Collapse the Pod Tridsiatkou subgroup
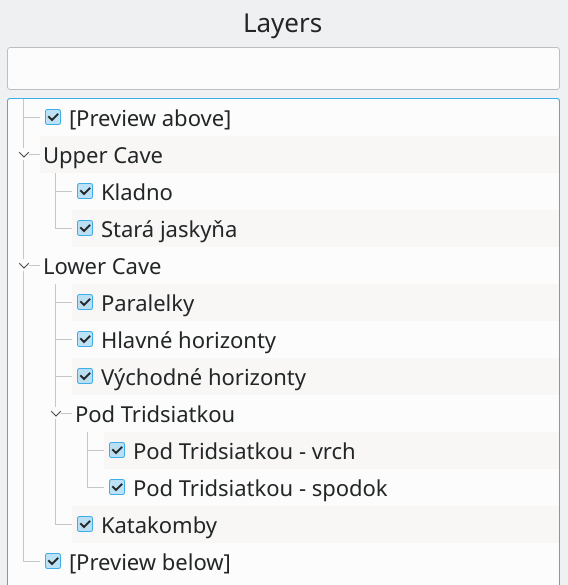This screenshot has width=568, height=585. 56,413
